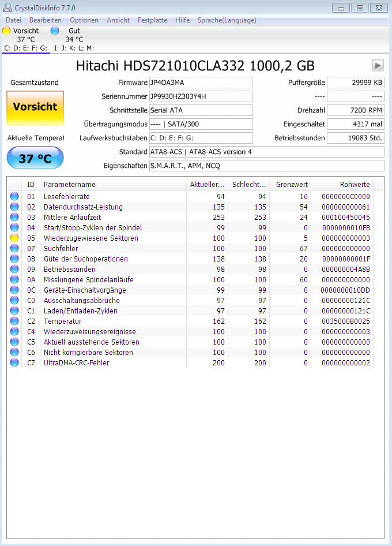The height and width of the screenshot is (546, 392).
Task: Click the Betriebsstunden field 19083 Std.
Action: point(356,138)
